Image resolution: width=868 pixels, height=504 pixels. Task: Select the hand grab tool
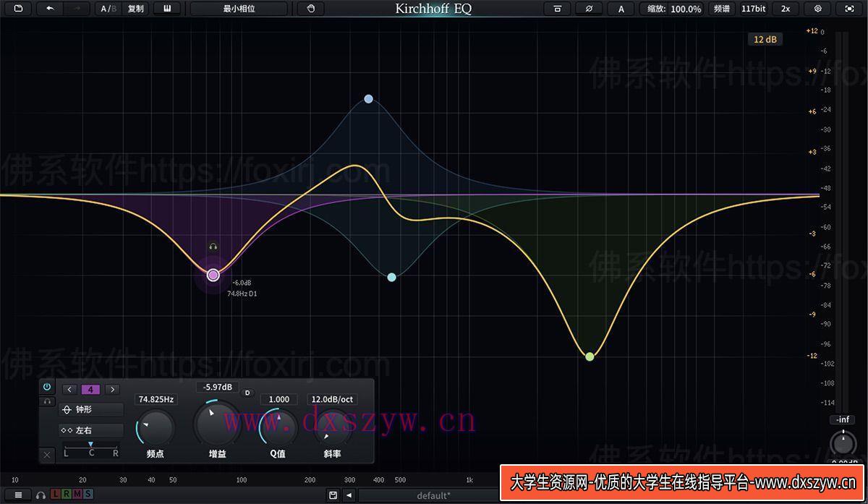pos(310,9)
